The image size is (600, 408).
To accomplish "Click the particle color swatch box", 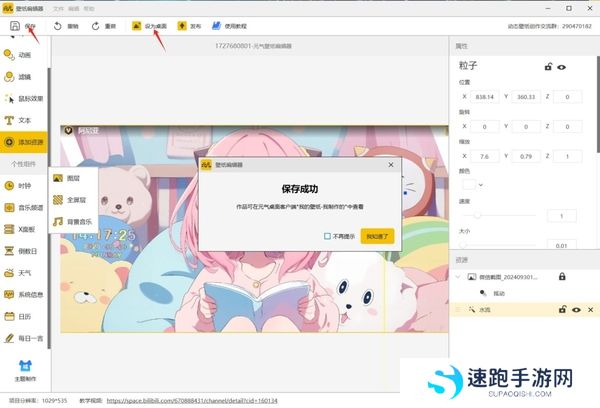I will click(x=469, y=185).
